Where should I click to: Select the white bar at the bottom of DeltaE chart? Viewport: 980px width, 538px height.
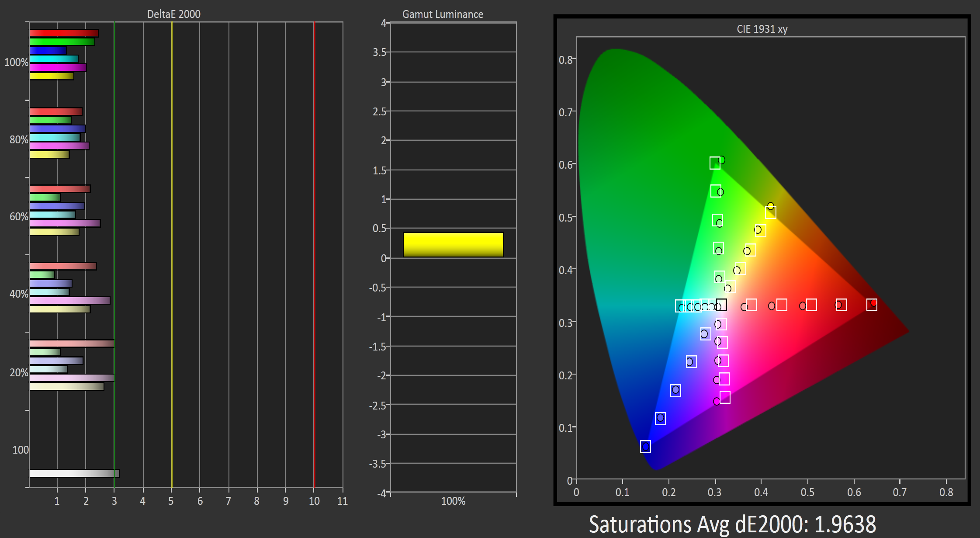pos(74,473)
